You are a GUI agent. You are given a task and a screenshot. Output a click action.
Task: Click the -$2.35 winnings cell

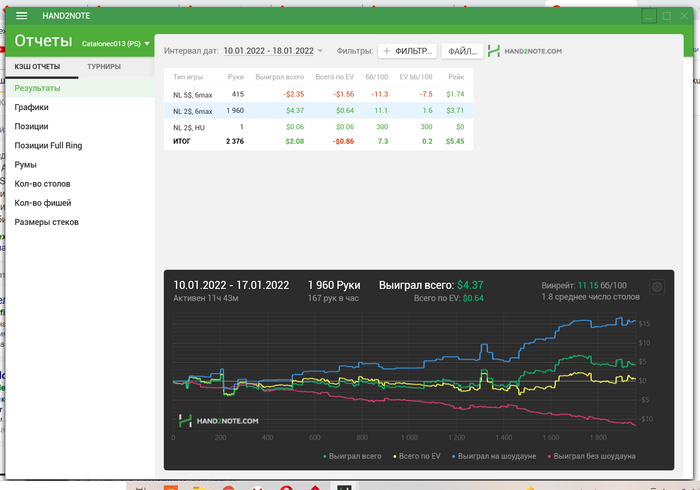[x=293, y=94]
